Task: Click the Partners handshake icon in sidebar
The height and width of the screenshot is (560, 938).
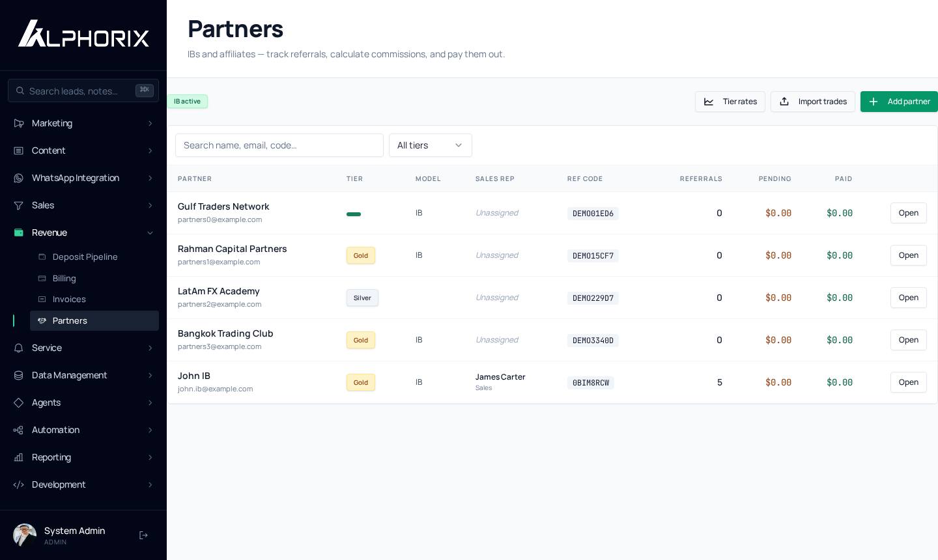Action: coord(42,320)
